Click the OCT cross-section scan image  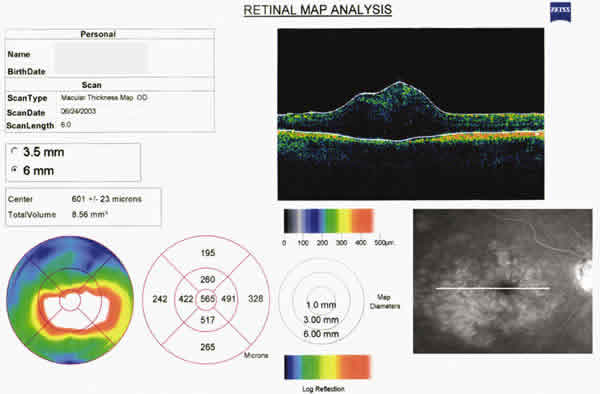(411, 114)
